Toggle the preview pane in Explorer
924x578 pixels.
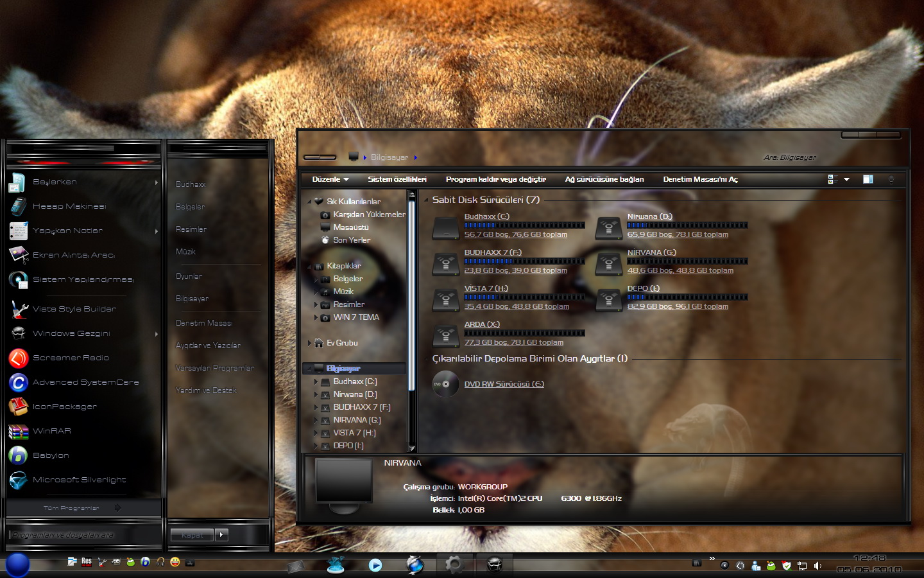[x=868, y=180]
